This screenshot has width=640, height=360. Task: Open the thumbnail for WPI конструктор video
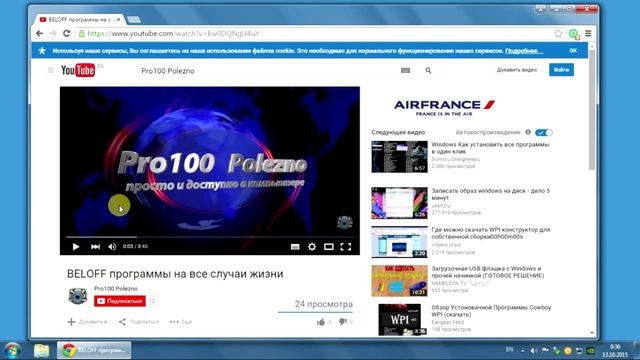pos(400,242)
